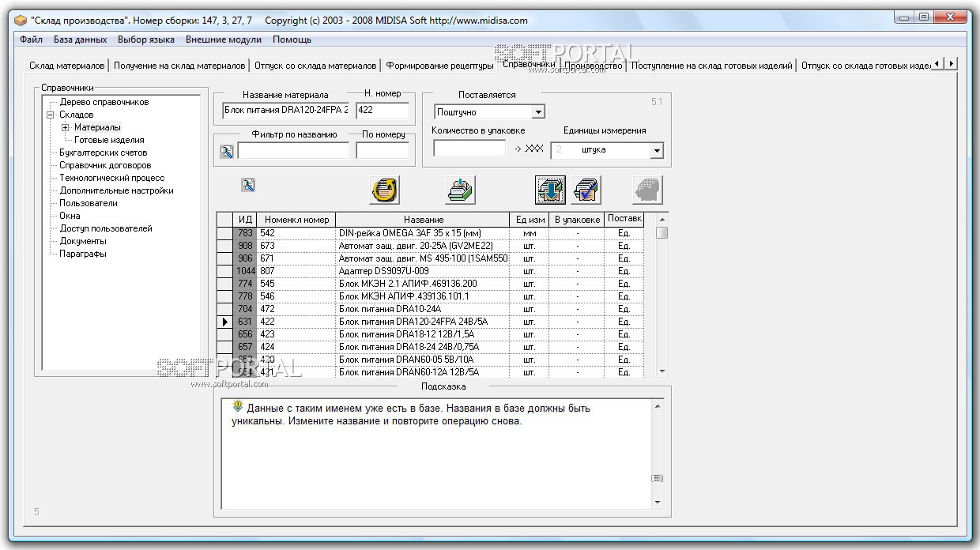Viewport: 980px width, 550px height.
Task: Switch to Формирование рецептуры tab
Action: [x=439, y=66]
